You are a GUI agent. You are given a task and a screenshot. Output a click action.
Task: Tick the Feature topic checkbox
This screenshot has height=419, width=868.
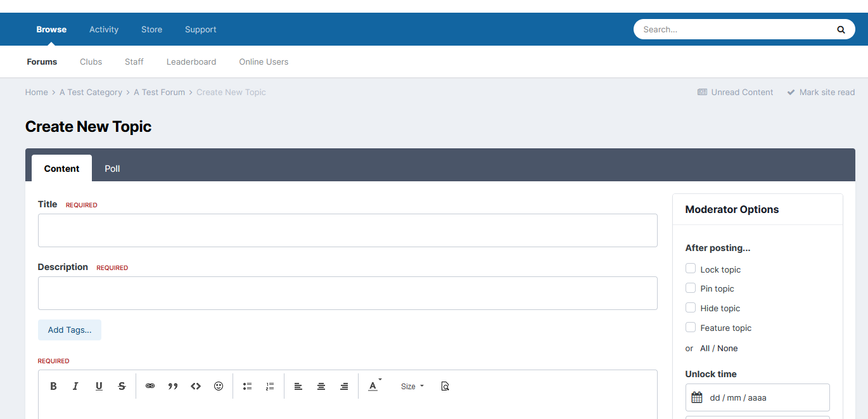click(691, 327)
